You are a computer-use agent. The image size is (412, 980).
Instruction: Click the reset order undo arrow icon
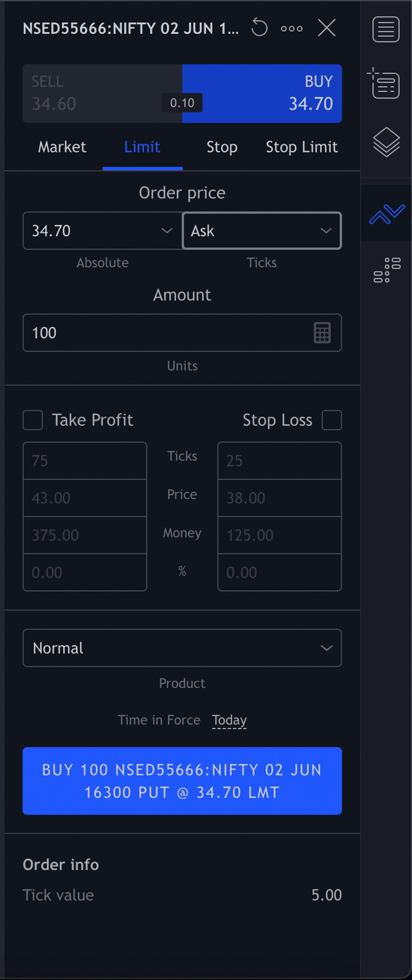(x=259, y=28)
